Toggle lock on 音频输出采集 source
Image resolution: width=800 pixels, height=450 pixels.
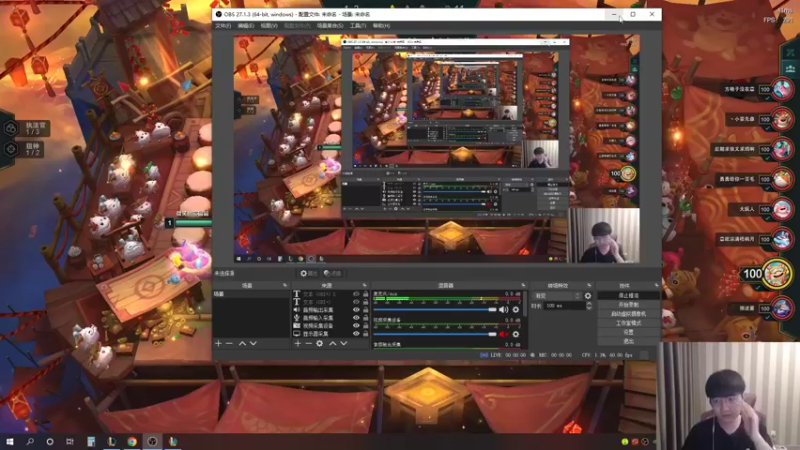(365, 310)
